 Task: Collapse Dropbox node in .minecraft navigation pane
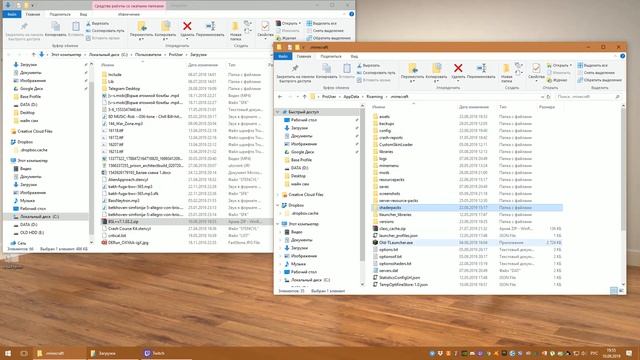278,205
